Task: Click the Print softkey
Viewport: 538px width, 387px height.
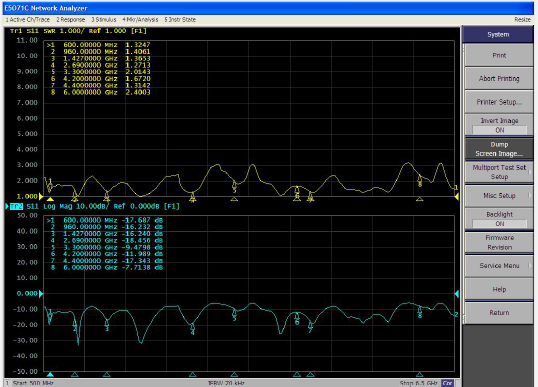Action: (x=499, y=56)
